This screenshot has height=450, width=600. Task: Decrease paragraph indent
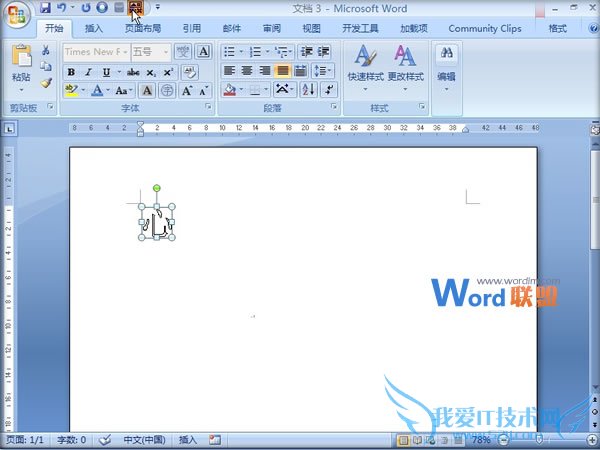pyautogui.click(x=307, y=51)
